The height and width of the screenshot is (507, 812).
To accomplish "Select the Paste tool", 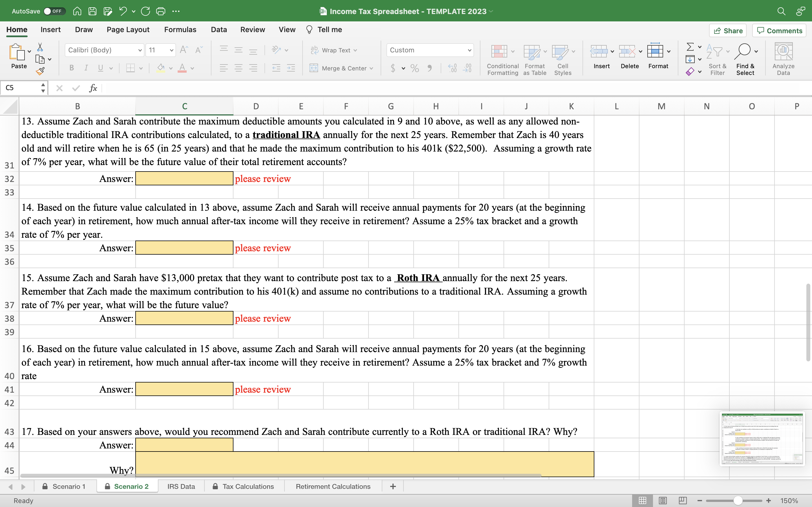I will tap(18, 57).
